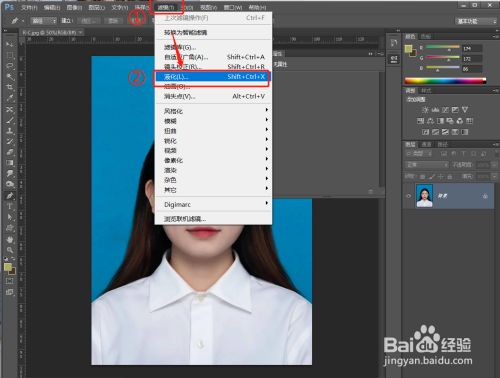This screenshot has height=378, width=500.
Task: Select the Lasso tool
Action: tap(10, 66)
